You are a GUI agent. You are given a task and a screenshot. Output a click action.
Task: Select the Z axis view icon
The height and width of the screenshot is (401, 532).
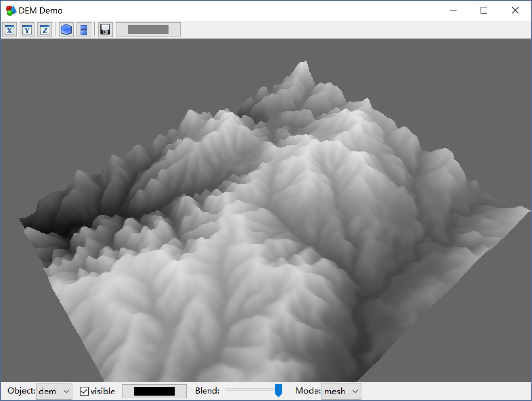[45, 30]
